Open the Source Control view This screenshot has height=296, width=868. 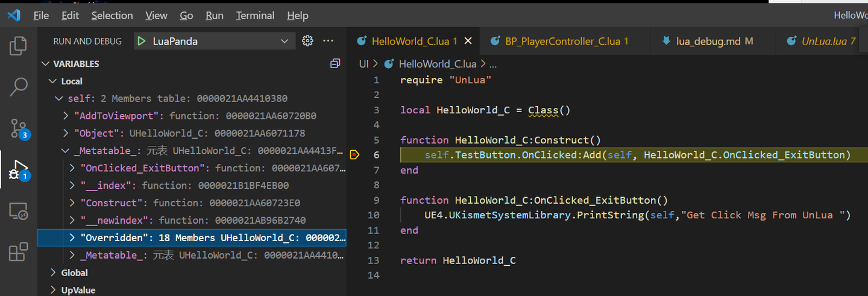(19, 127)
